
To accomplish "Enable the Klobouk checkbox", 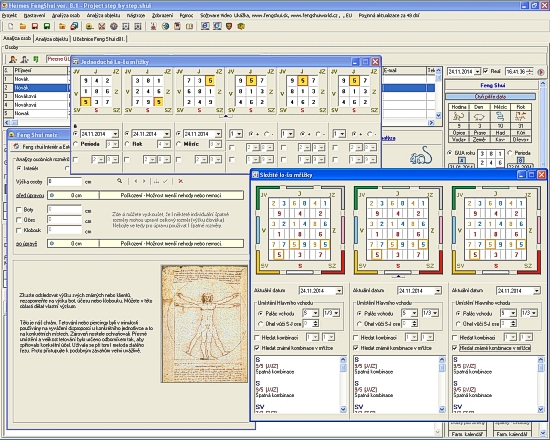I will pyautogui.click(x=19, y=230).
